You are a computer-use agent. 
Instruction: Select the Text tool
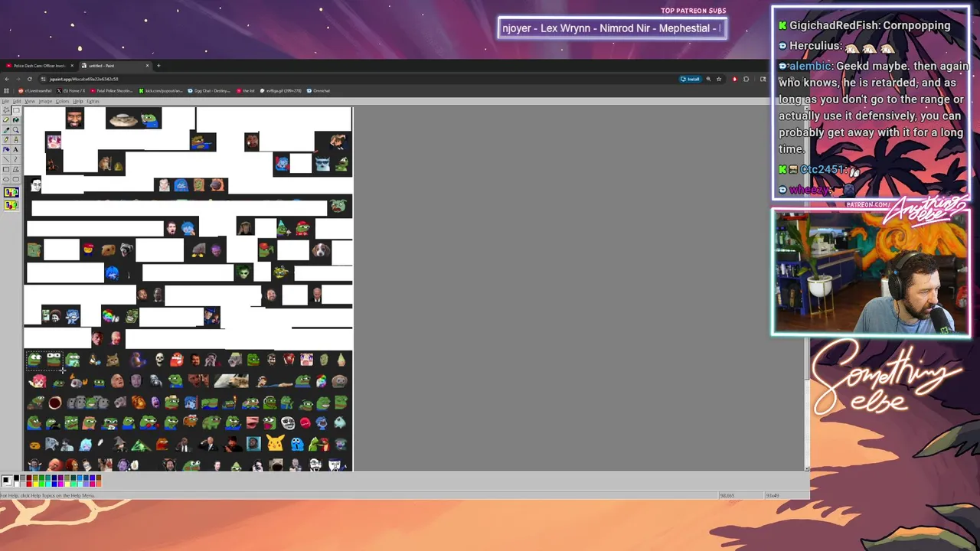click(x=16, y=149)
